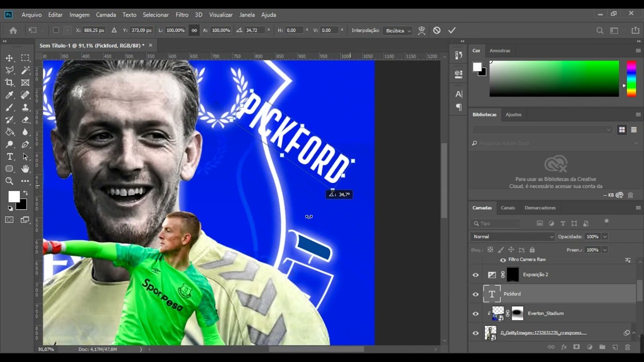This screenshot has height=362, width=644.
Task: Select the Eraser tool
Action: [25, 120]
